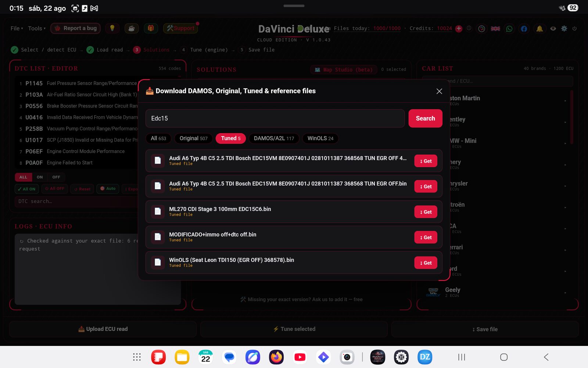Screen dimensions: 588x368
Task: Expand the Chrysler row arrow
Action: pyautogui.click(x=565, y=186)
